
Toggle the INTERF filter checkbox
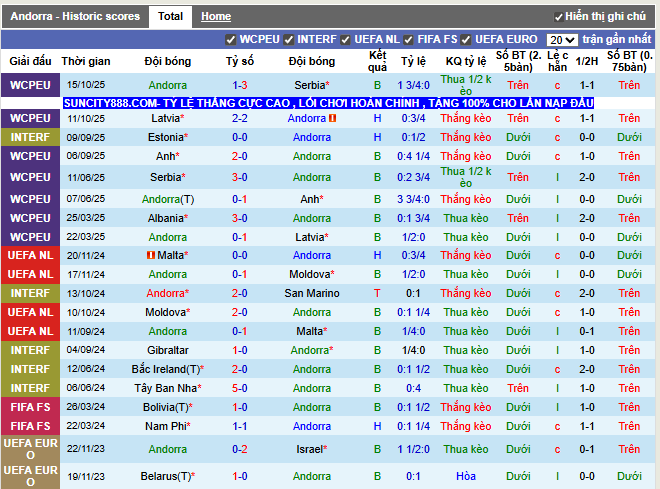[289, 40]
